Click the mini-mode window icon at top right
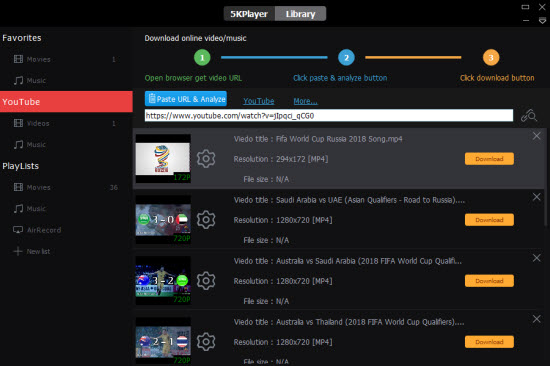 525,7
